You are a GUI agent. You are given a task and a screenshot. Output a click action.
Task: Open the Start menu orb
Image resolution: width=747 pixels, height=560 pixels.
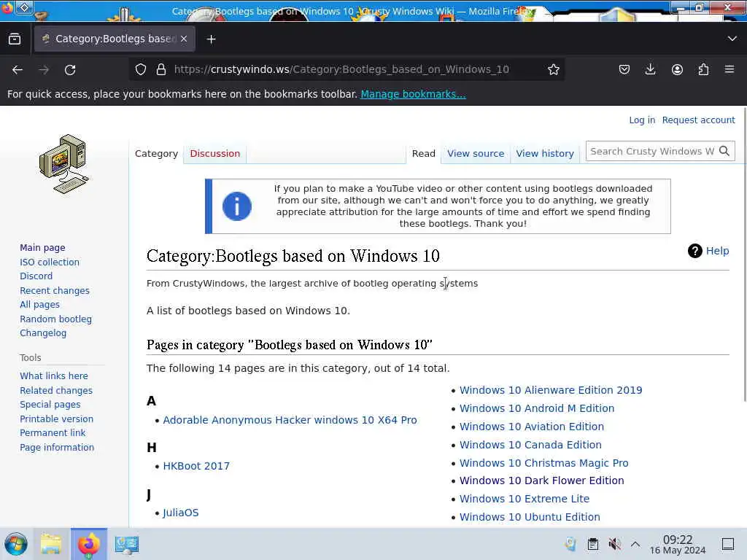16,544
